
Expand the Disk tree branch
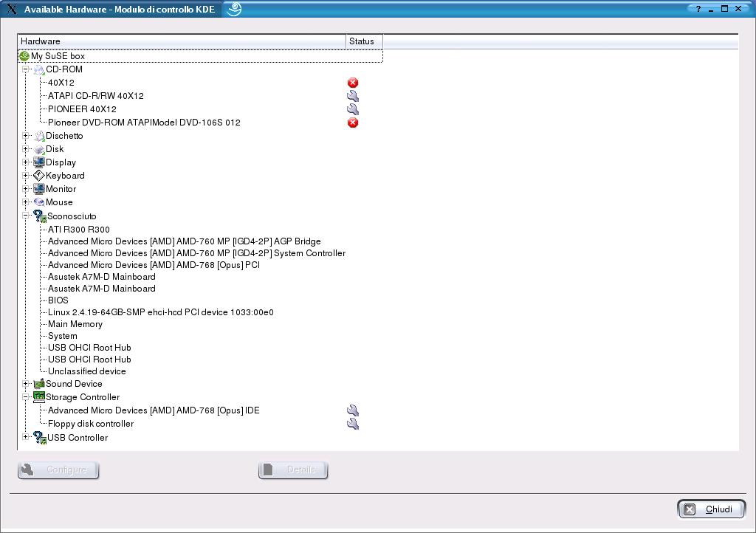(x=26, y=149)
